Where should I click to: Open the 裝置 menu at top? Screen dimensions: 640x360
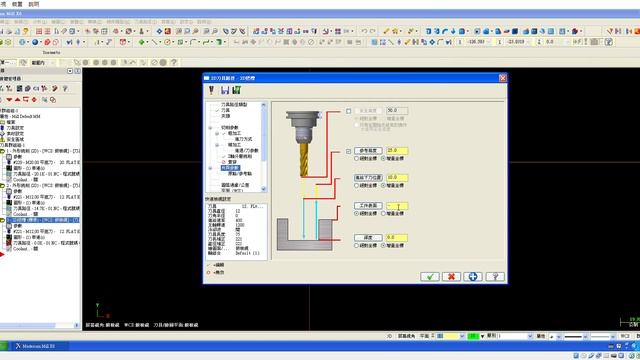pos(17,4)
